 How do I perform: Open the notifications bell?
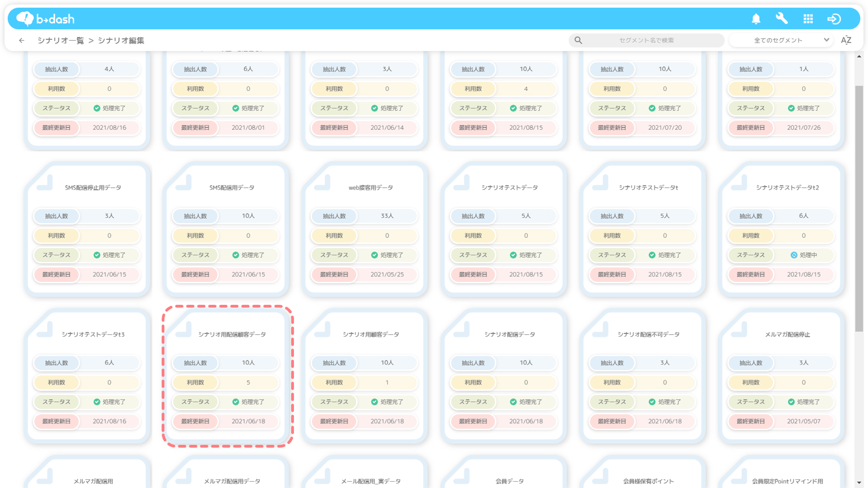756,19
